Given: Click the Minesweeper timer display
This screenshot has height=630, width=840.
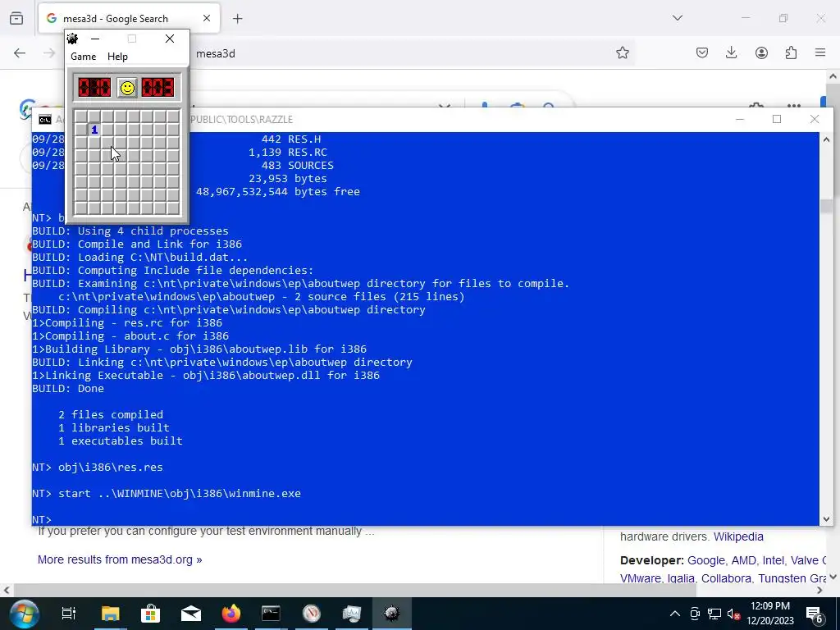Looking at the screenshot, I should pos(157,87).
